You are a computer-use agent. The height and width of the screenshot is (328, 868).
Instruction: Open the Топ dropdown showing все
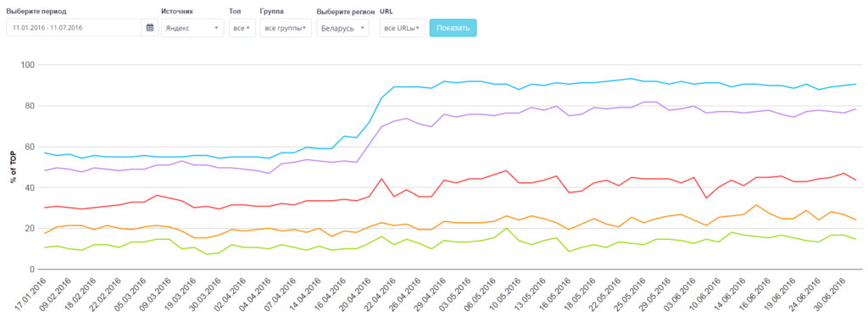click(242, 28)
